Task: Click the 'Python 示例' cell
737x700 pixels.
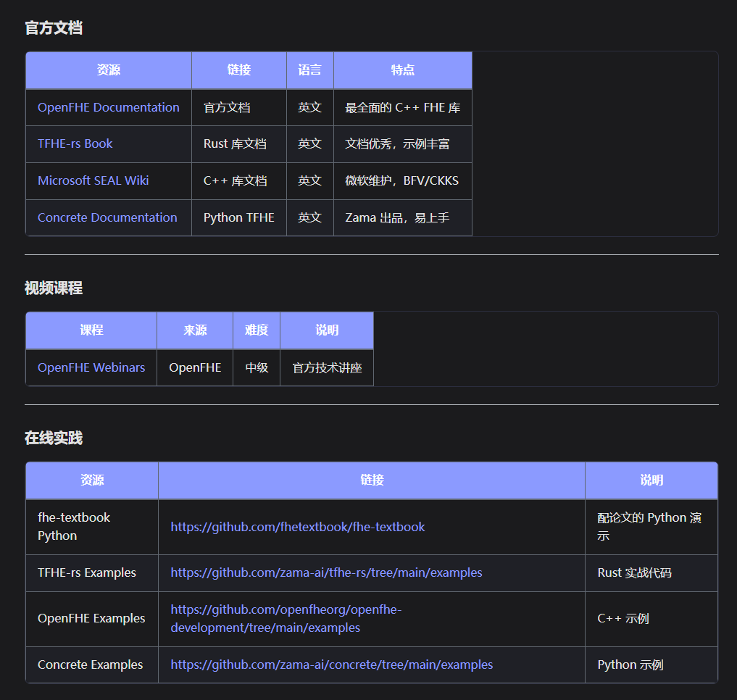Action: point(651,664)
